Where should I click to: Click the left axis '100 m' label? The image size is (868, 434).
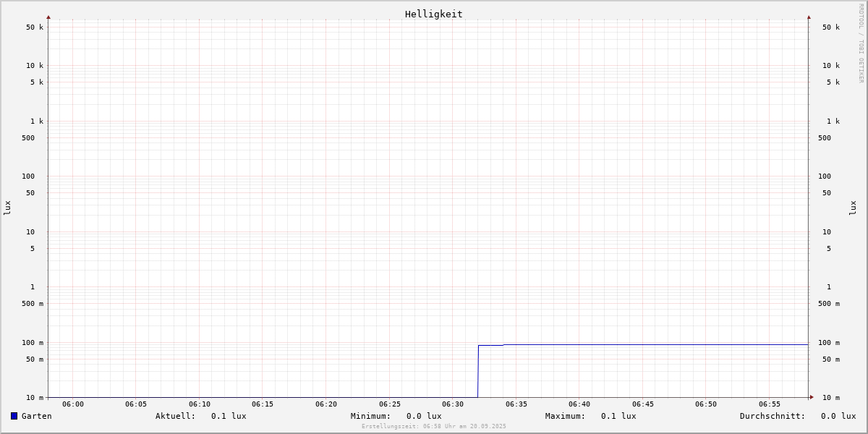point(33,343)
